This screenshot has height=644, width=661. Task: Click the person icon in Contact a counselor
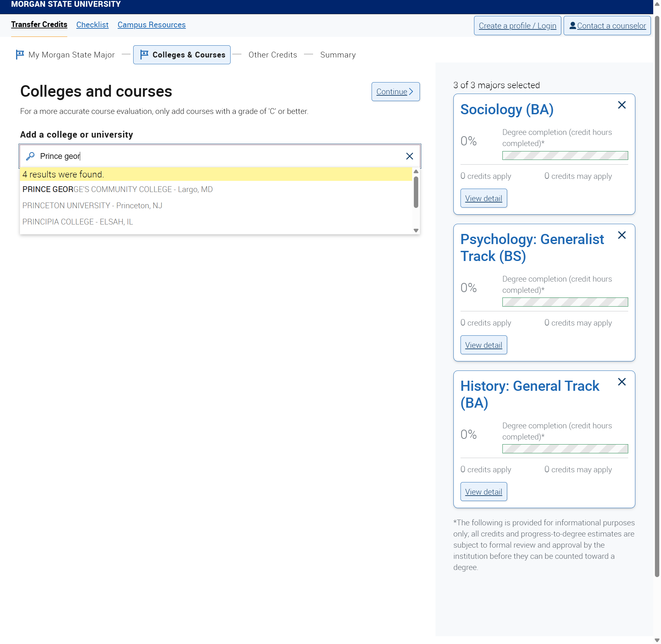point(572,25)
